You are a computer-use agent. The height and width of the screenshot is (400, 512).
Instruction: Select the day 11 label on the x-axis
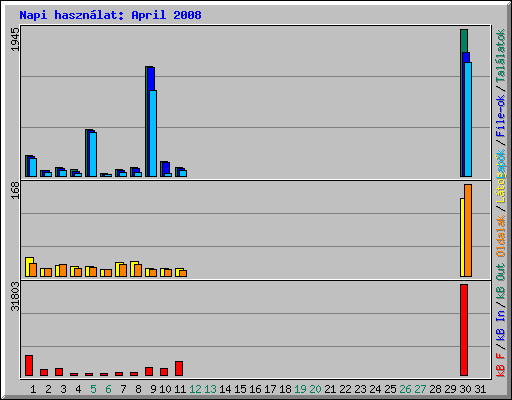coord(180,389)
